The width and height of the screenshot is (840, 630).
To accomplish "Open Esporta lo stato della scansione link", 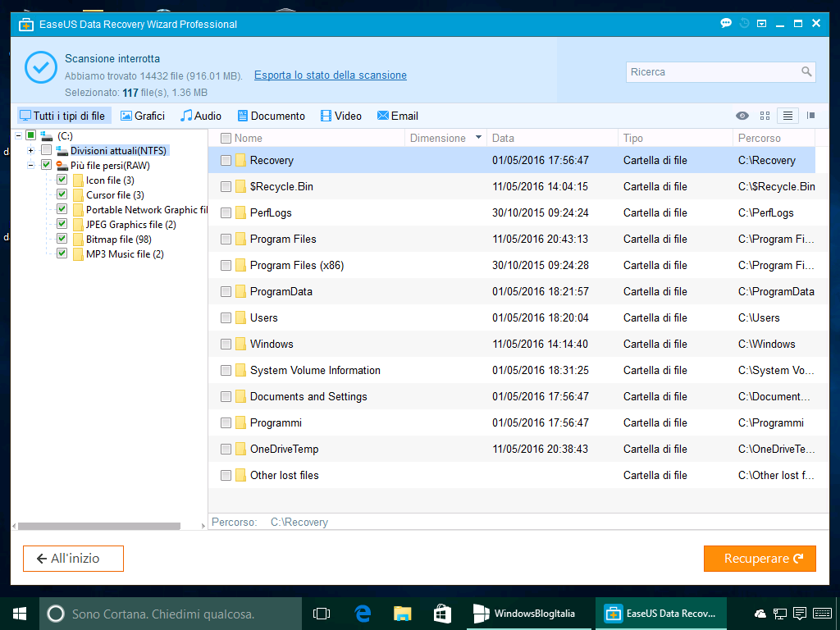I will [x=331, y=75].
